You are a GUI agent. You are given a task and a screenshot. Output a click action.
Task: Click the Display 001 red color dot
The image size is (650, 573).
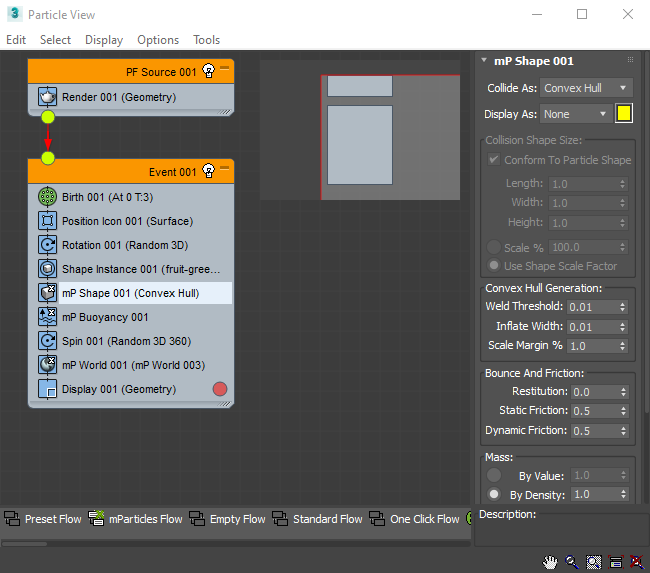(x=220, y=389)
